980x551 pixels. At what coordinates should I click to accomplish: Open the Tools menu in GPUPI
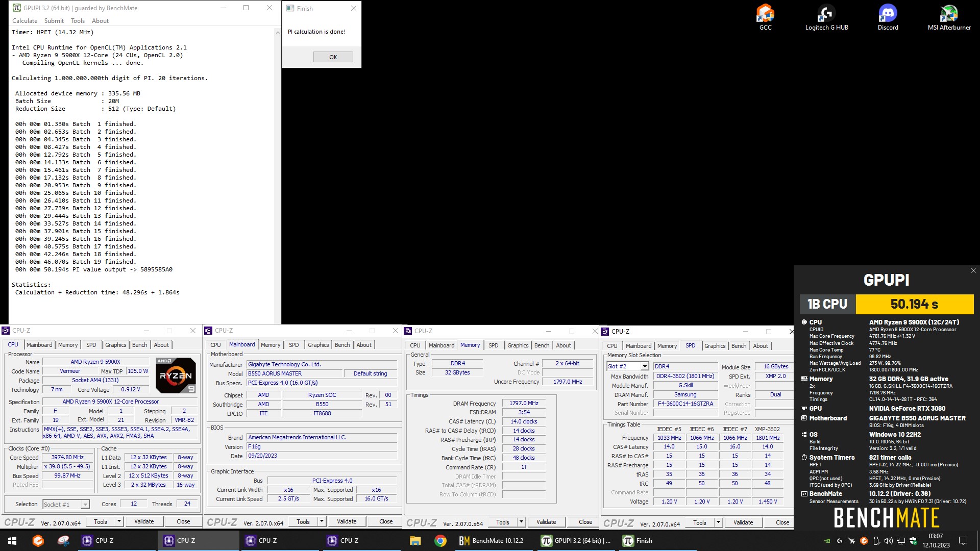(x=78, y=21)
